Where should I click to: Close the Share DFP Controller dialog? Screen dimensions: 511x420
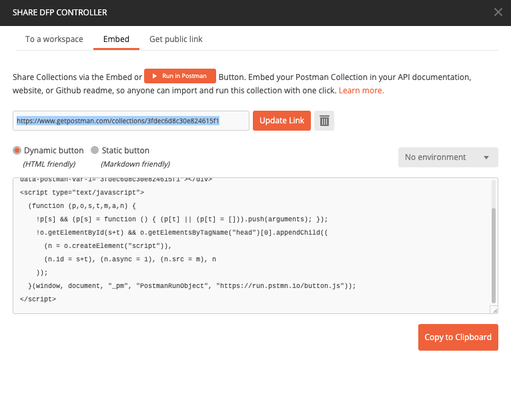pyautogui.click(x=498, y=13)
